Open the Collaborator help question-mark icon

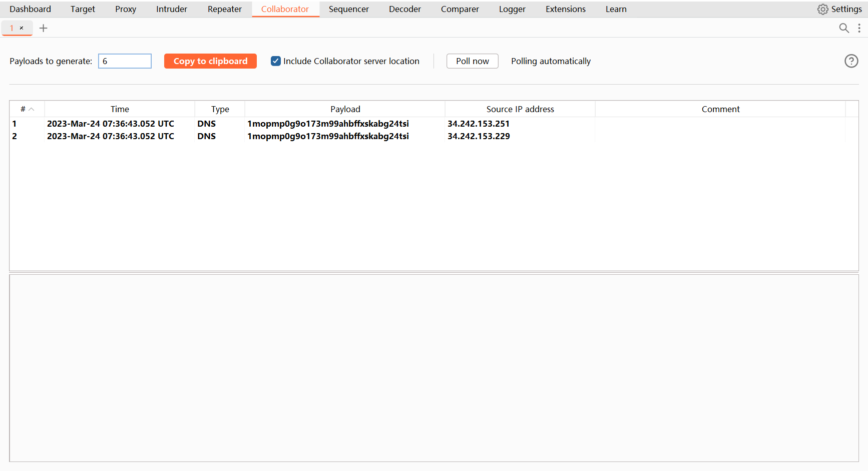pyautogui.click(x=851, y=61)
